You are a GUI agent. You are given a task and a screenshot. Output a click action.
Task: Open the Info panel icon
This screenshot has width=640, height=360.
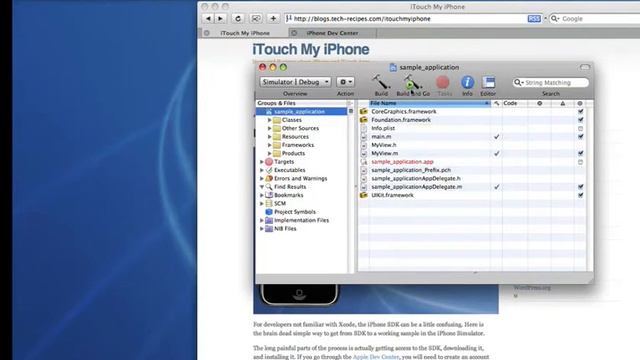[467, 82]
